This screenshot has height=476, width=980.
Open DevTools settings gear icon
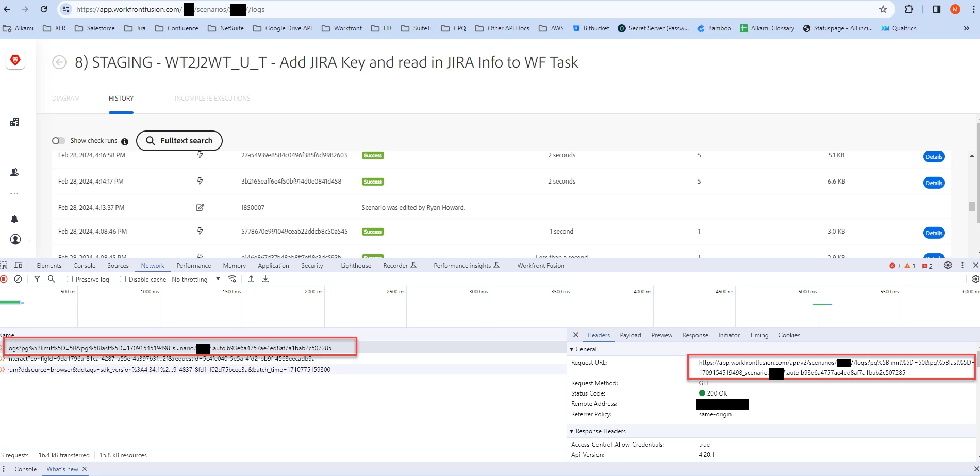[x=948, y=265]
